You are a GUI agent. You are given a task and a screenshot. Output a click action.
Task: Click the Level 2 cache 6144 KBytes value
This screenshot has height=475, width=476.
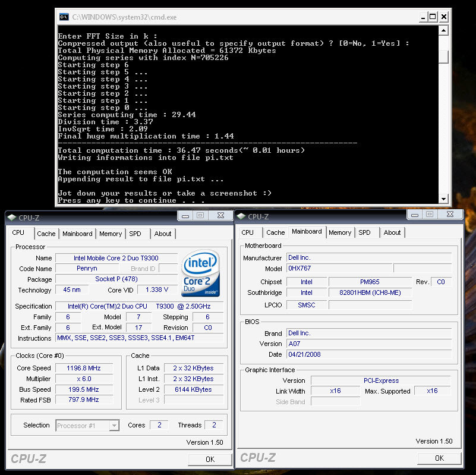point(194,389)
